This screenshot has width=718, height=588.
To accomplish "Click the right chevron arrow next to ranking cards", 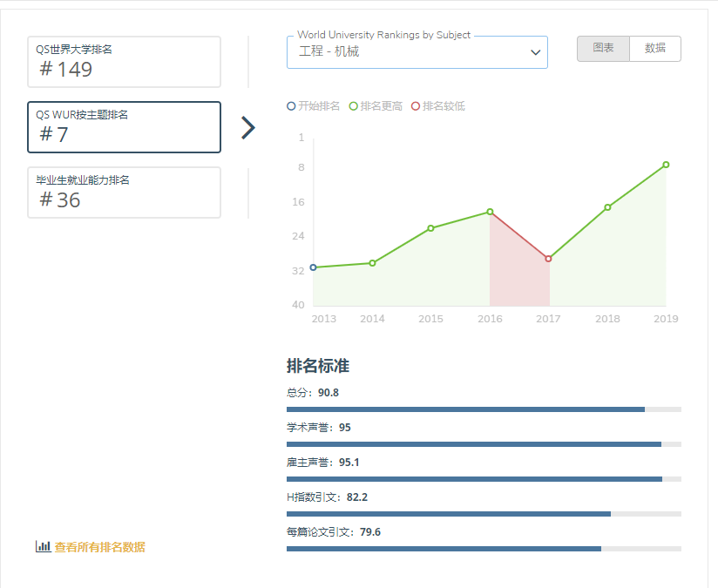I will click(248, 128).
